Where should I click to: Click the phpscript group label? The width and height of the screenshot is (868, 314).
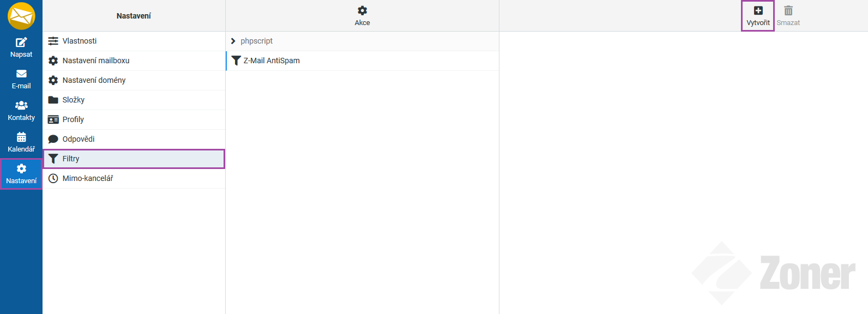pyautogui.click(x=256, y=41)
